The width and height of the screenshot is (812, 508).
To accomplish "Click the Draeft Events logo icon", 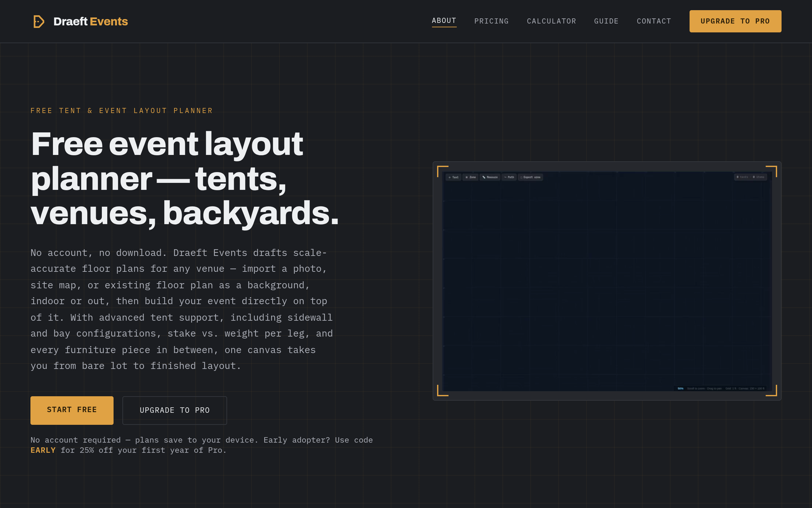I will click(x=39, y=22).
